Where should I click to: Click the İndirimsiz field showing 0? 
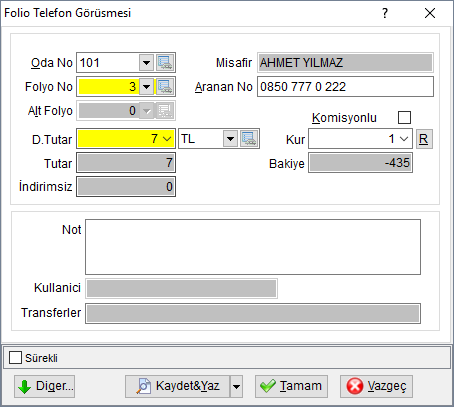pyautogui.click(x=126, y=187)
